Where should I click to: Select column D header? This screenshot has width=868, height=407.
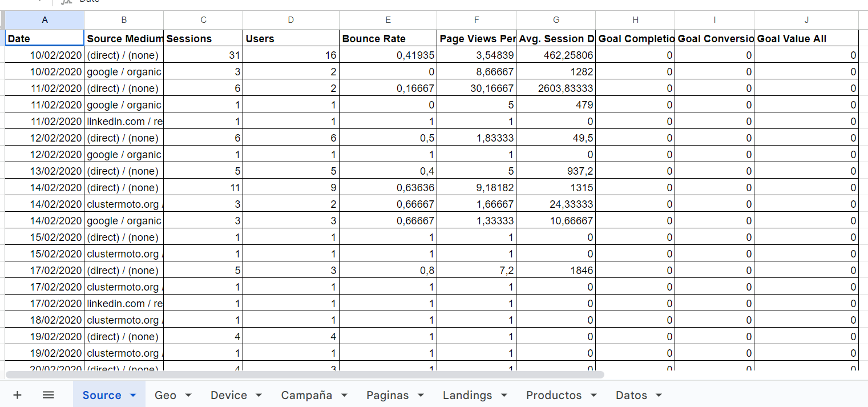tap(291, 20)
